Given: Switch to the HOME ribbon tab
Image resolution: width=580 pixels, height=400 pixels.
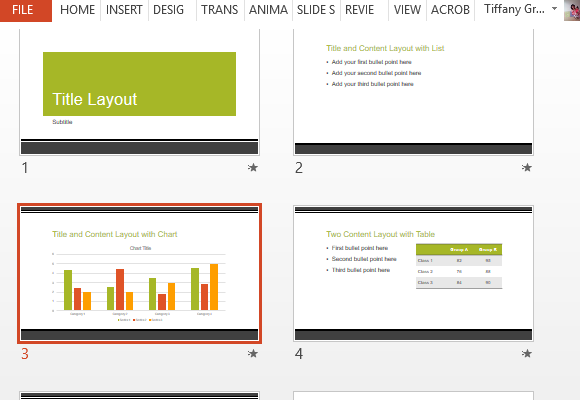Looking at the screenshot, I should (x=77, y=10).
